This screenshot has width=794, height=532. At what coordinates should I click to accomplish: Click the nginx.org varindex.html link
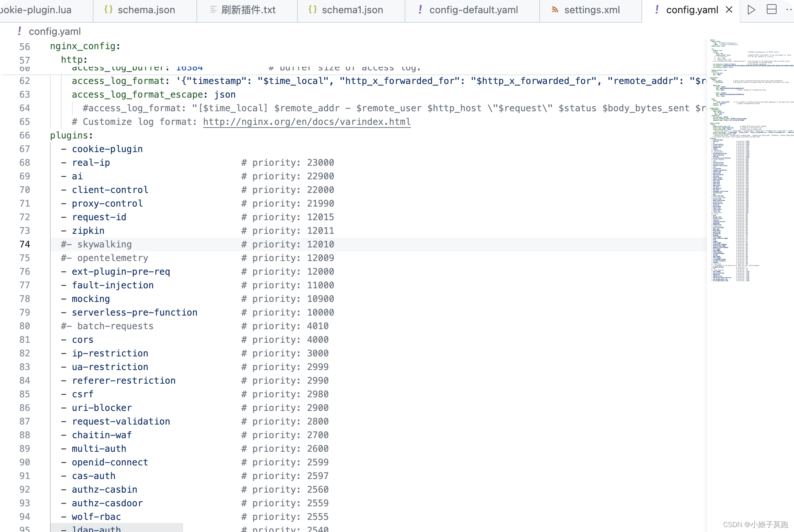tap(307, 122)
